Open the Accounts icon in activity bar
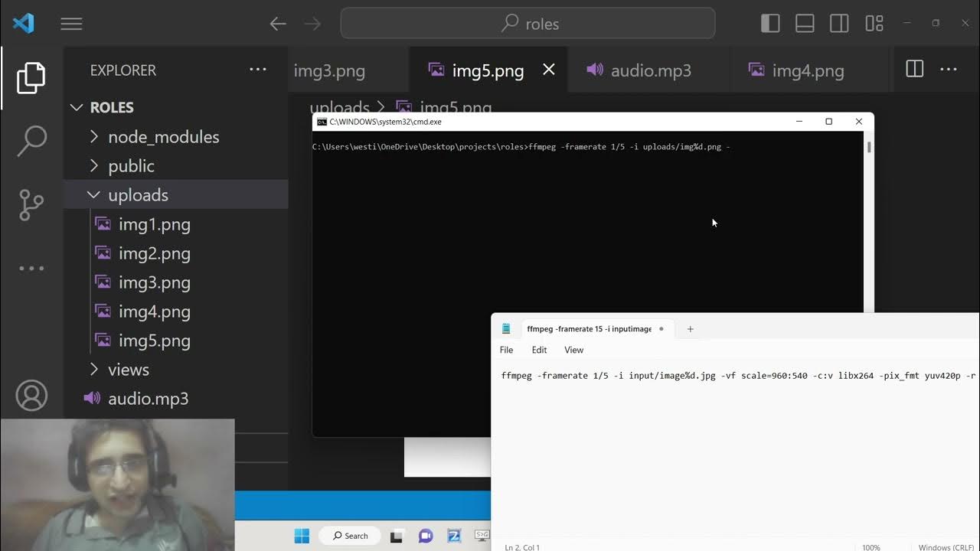This screenshot has height=551, width=980. coord(31,396)
